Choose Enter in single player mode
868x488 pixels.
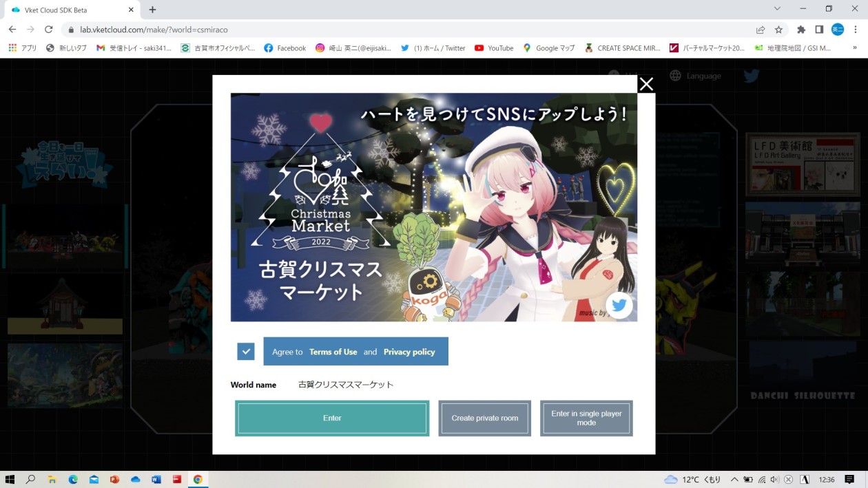click(586, 418)
